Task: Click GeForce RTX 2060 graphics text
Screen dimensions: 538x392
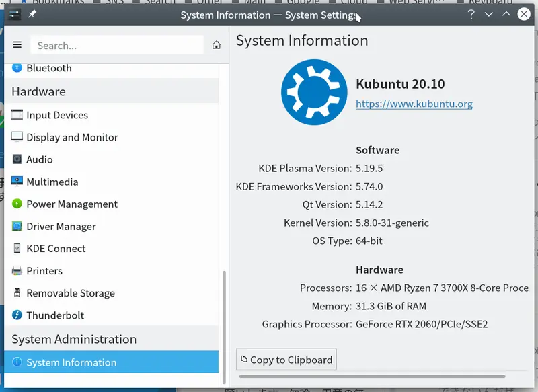Action: (x=422, y=324)
